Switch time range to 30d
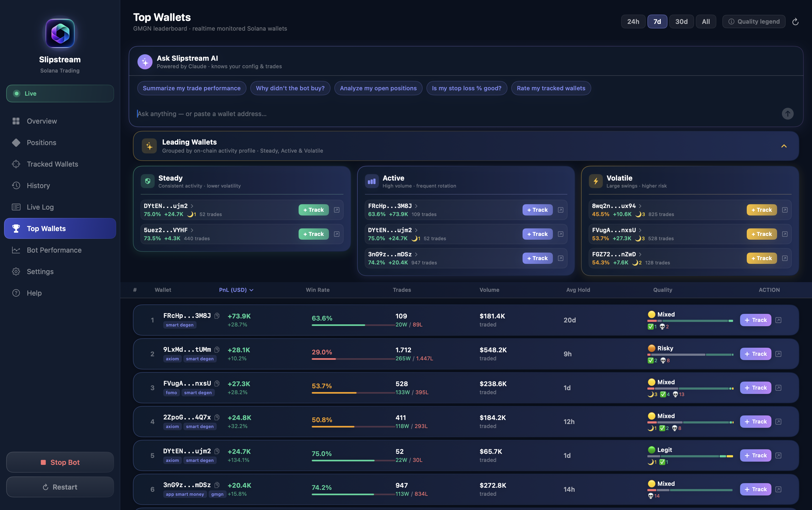The height and width of the screenshot is (510, 812). (x=681, y=21)
